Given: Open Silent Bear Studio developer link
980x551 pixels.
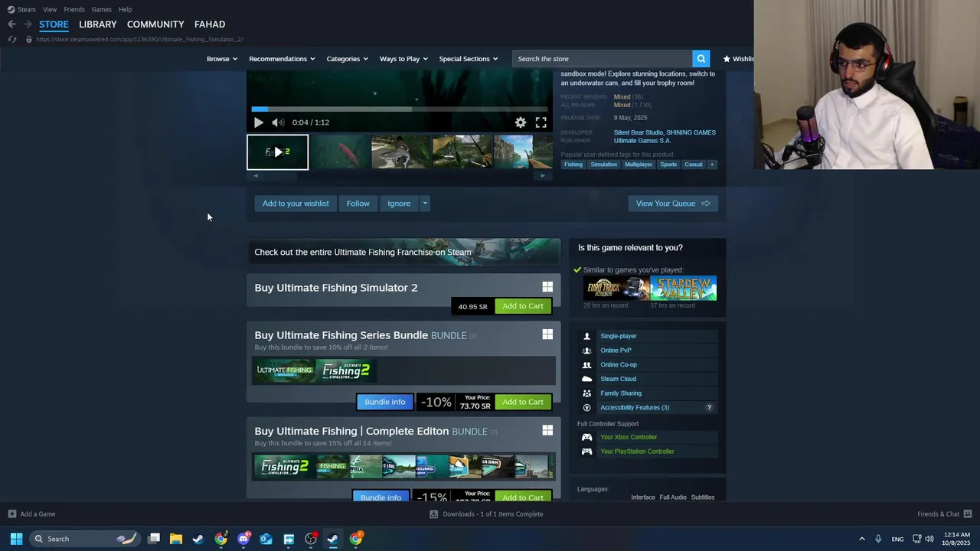Looking at the screenshot, I should pos(639,132).
